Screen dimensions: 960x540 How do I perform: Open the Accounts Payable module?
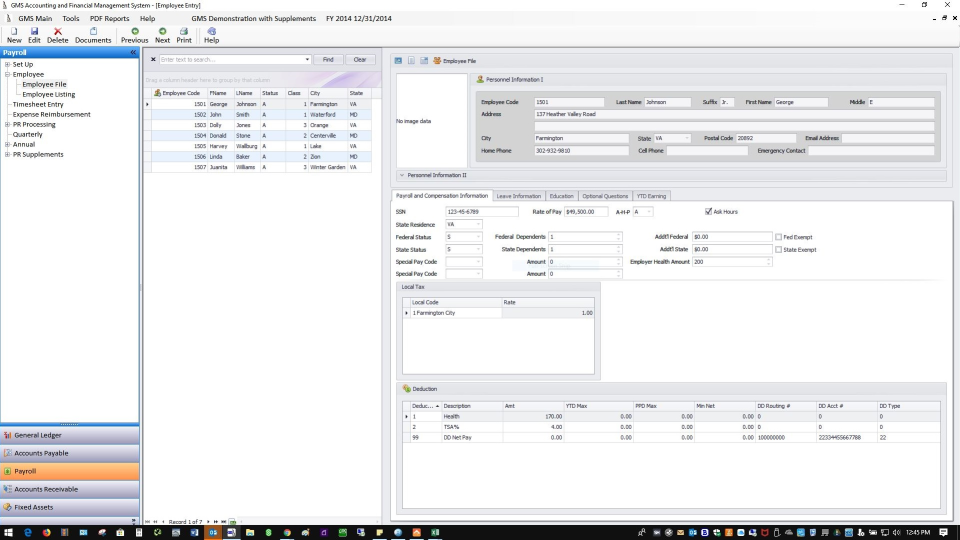coord(41,453)
